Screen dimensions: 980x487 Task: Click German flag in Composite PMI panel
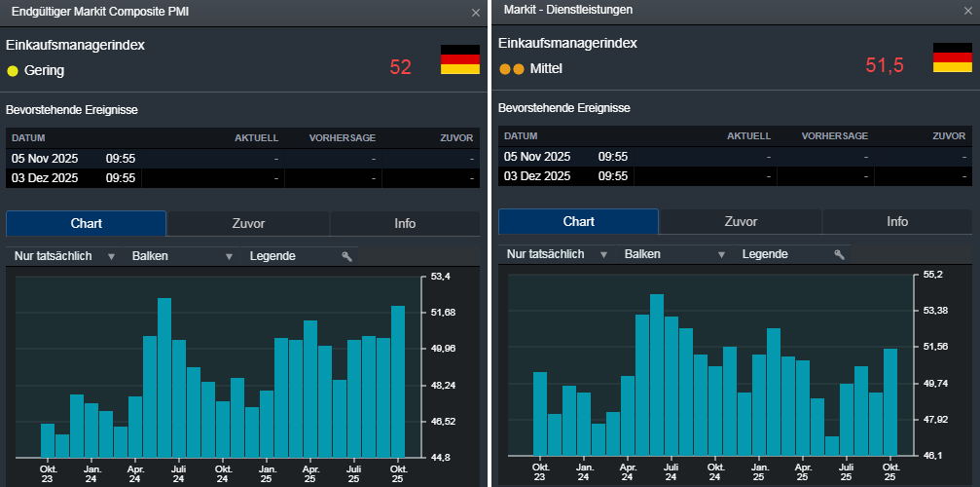[459, 59]
